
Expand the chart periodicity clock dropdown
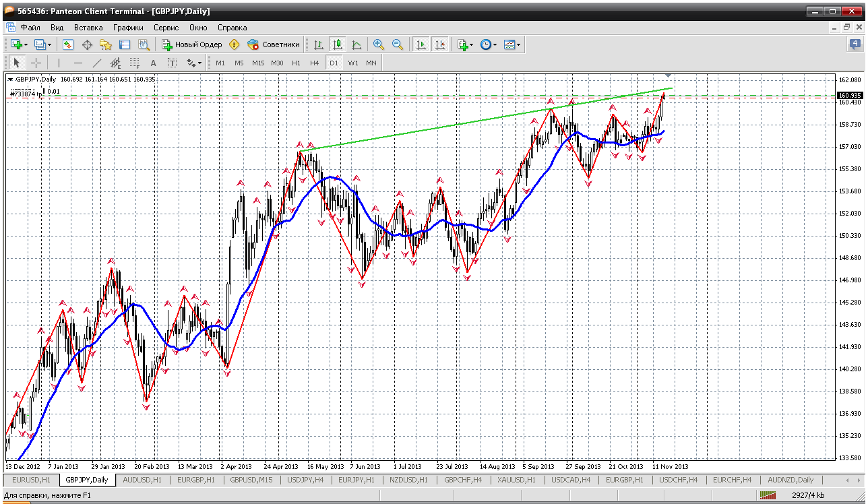[495, 44]
